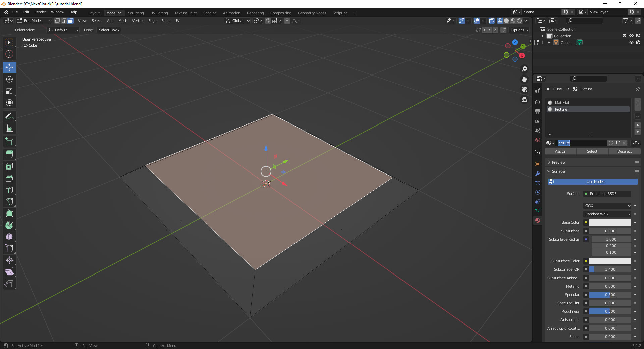The height and width of the screenshot is (349, 644).
Task: Activate the Annotate pencil tool
Action: click(x=9, y=116)
